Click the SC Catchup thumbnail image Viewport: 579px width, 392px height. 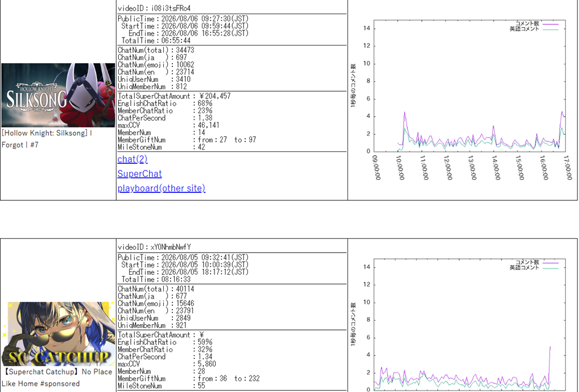(x=59, y=334)
